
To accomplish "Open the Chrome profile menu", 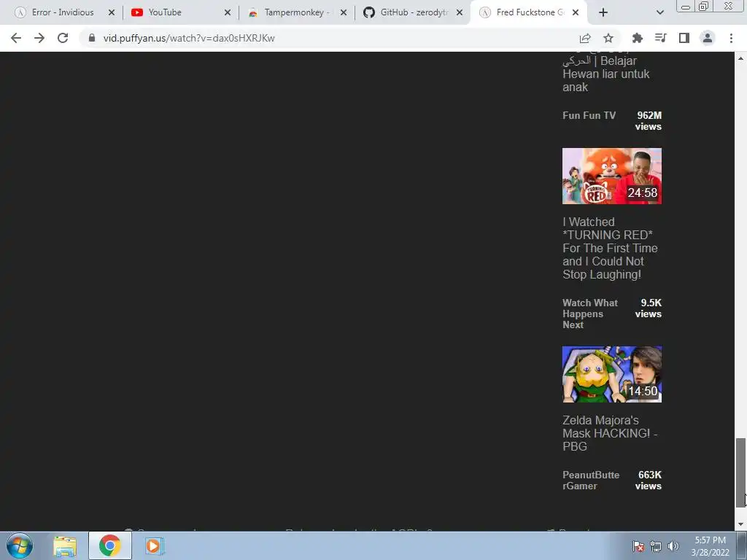I will [x=708, y=38].
